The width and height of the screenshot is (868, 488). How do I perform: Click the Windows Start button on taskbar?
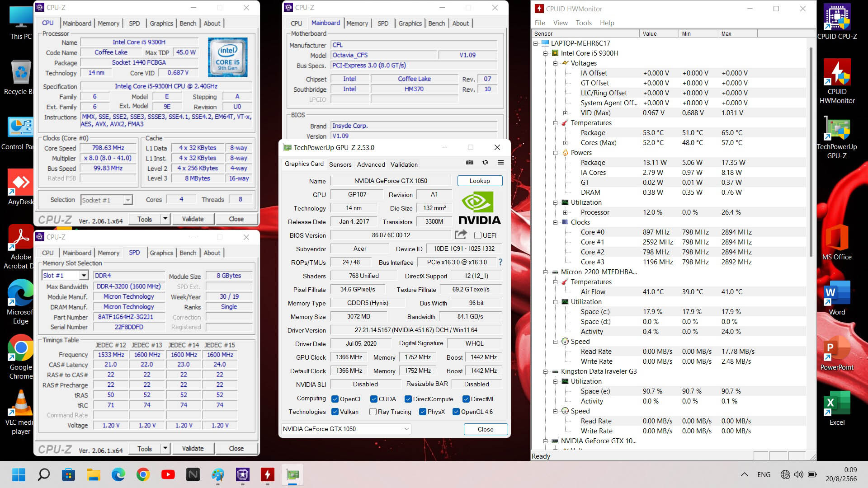[19, 474]
